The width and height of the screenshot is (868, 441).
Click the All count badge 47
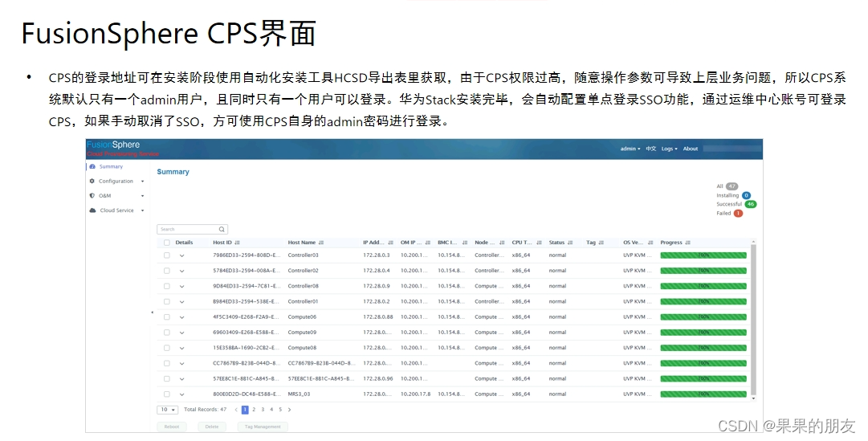[x=731, y=186]
